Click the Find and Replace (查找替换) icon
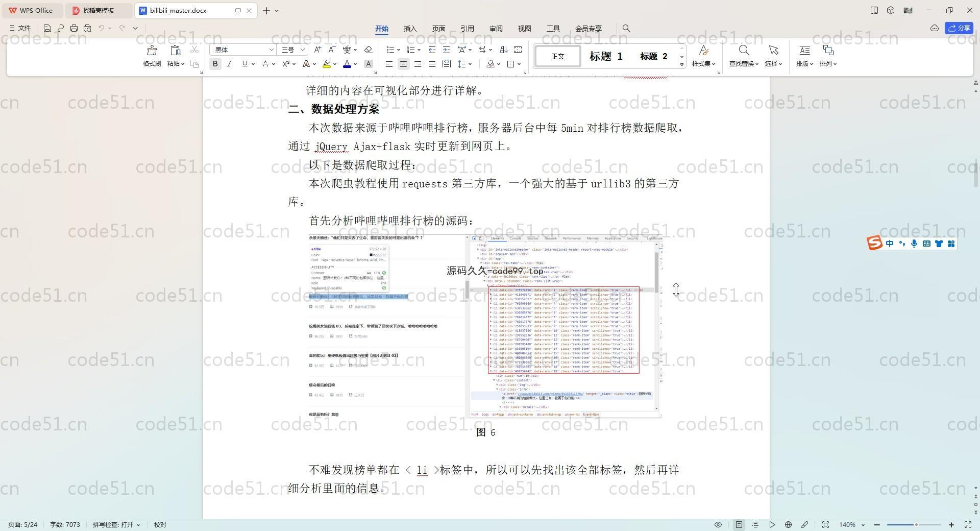Viewport: 980px width, 531px height. coord(744,50)
